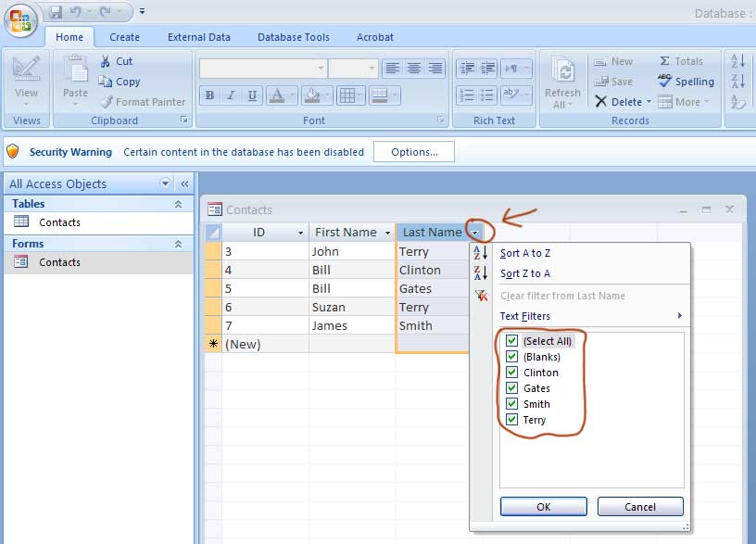Screen dimensions: 756x544
Task: Click the Font Color swatch button
Action: point(277,95)
